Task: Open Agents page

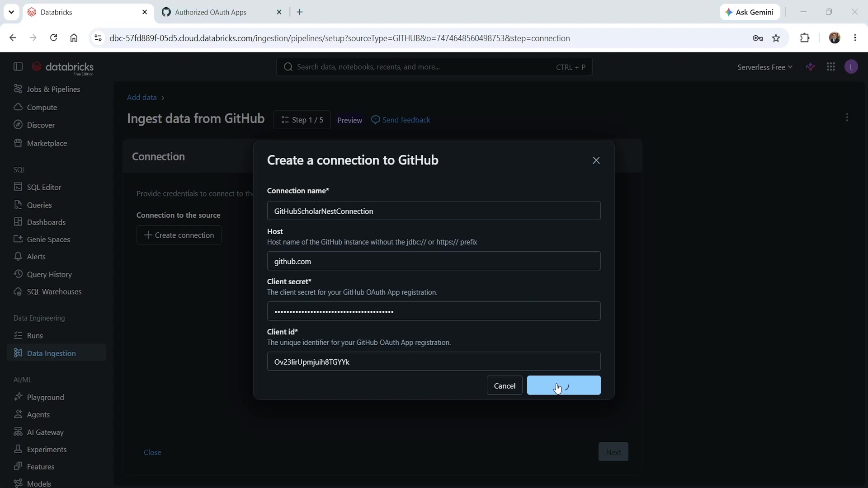Action: tap(38, 414)
